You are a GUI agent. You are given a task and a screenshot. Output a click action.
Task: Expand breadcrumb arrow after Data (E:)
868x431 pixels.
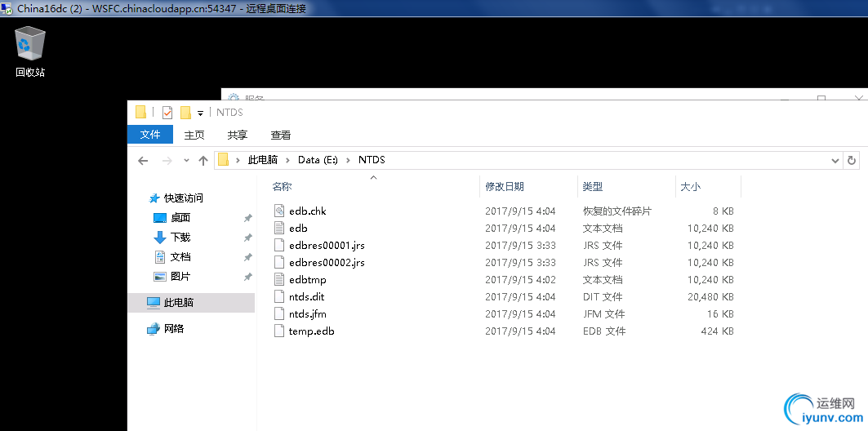click(x=348, y=160)
